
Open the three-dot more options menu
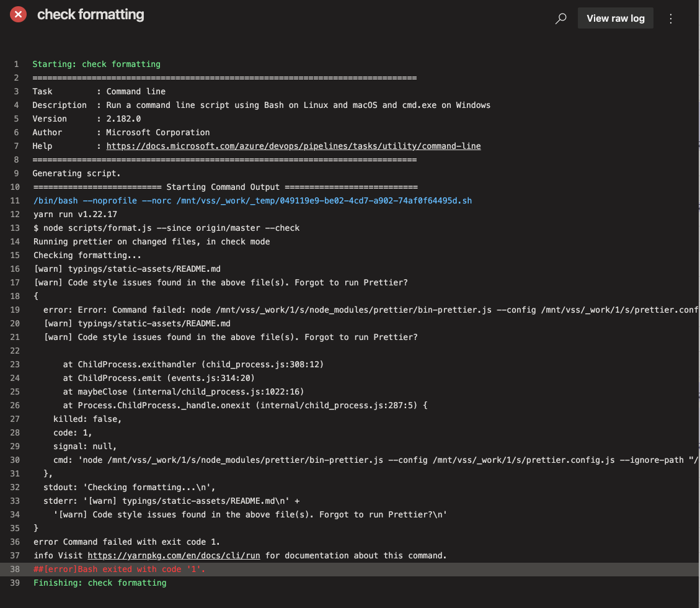click(670, 19)
